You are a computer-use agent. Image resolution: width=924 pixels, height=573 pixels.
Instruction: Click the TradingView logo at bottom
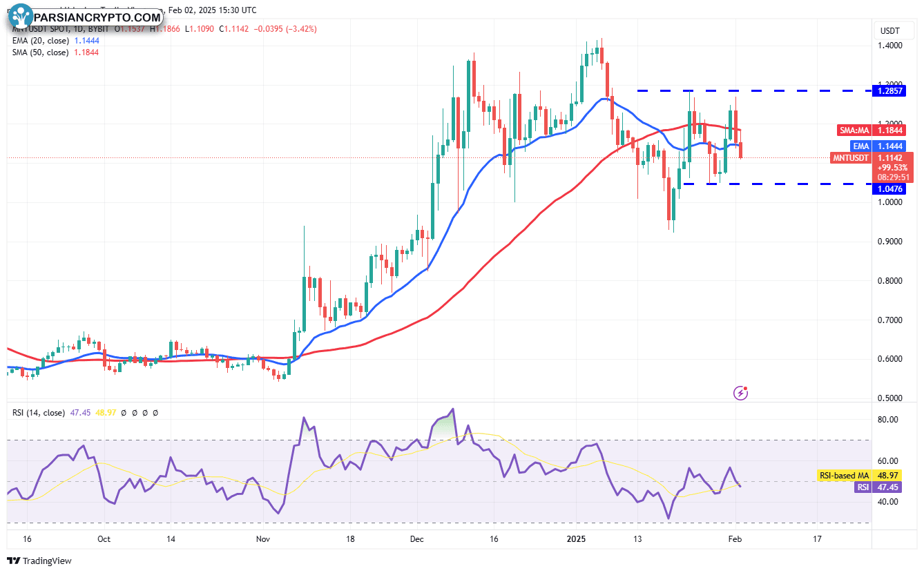39,561
